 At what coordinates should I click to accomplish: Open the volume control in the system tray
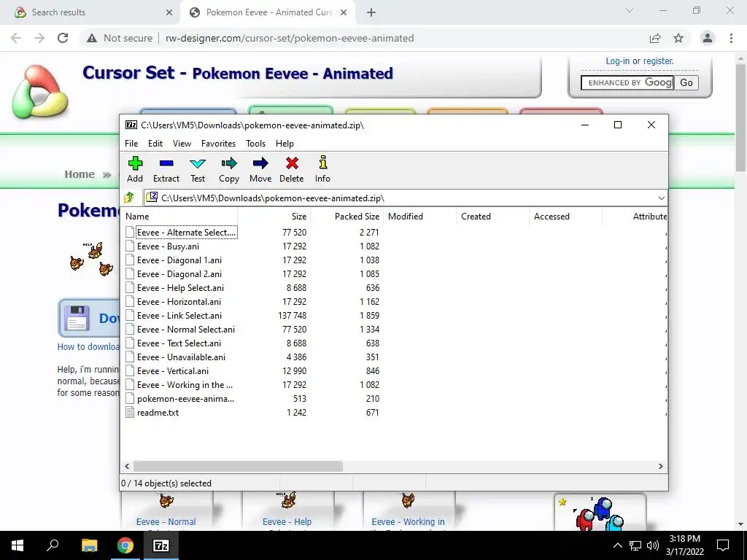click(x=653, y=545)
